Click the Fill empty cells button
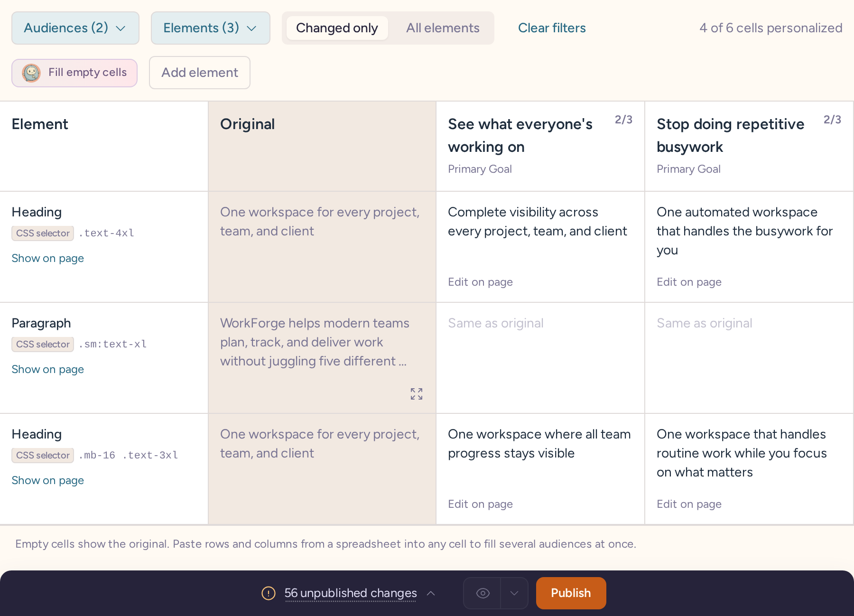This screenshot has height=616, width=854. pos(74,73)
